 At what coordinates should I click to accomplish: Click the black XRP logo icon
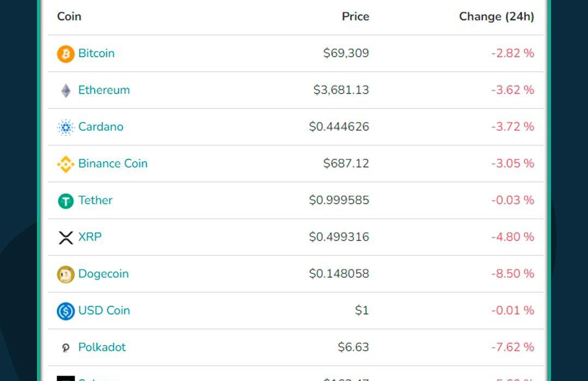pos(66,238)
